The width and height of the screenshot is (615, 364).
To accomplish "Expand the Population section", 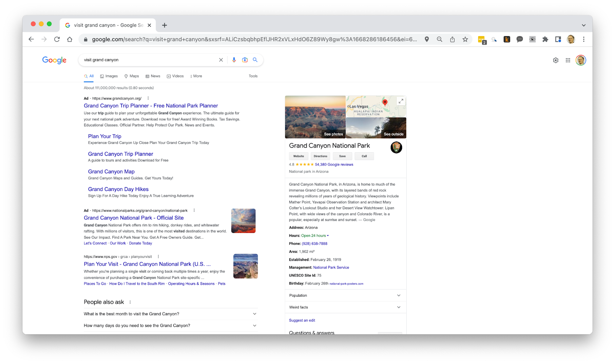I will tap(346, 296).
